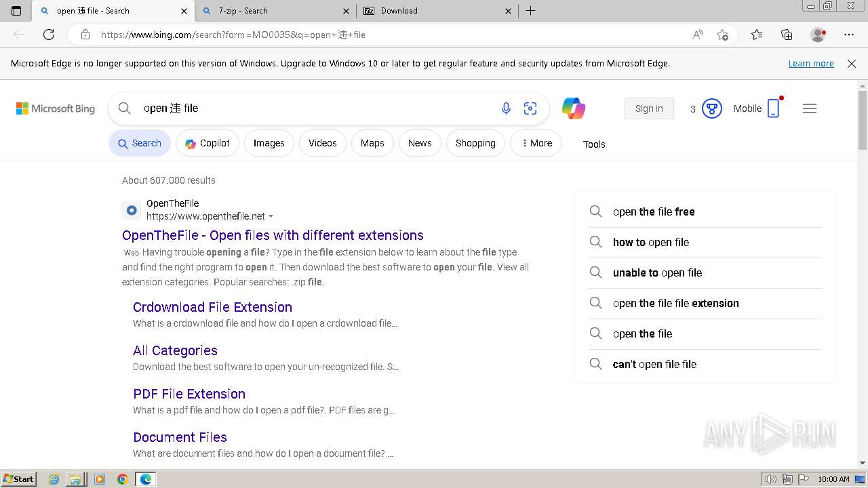The height and width of the screenshot is (488, 868).
Task: Click About 607.000 results text
Action: coord(169,180)
